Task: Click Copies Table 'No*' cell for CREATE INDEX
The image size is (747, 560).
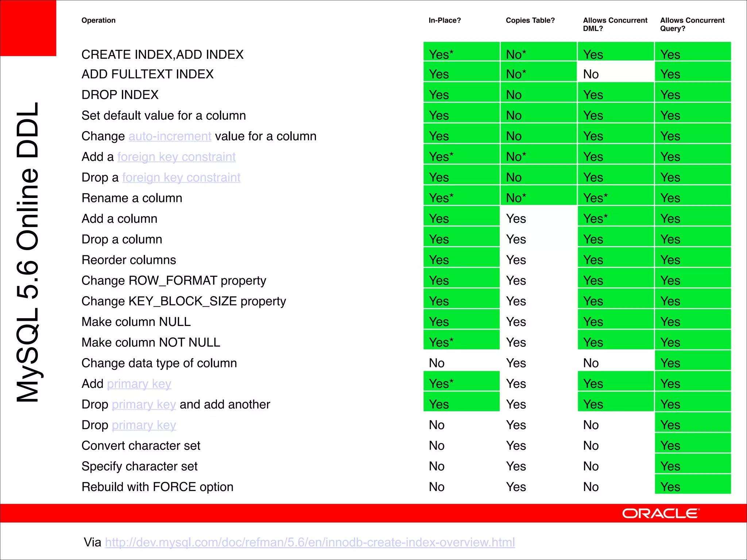Action: click(538, 51)
